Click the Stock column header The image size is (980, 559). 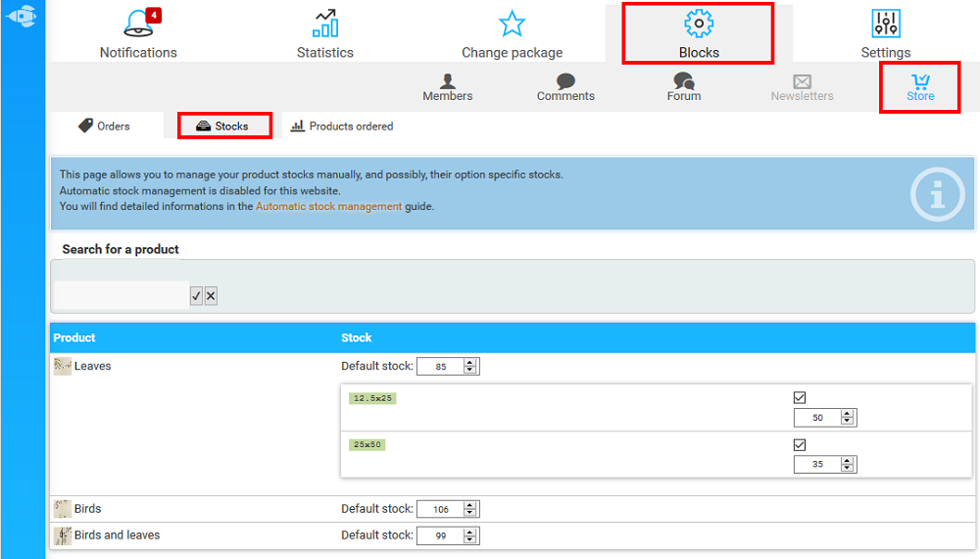357,337
